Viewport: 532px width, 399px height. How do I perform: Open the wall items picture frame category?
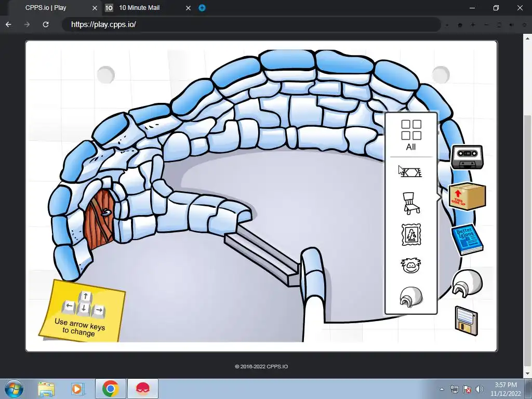411,234
